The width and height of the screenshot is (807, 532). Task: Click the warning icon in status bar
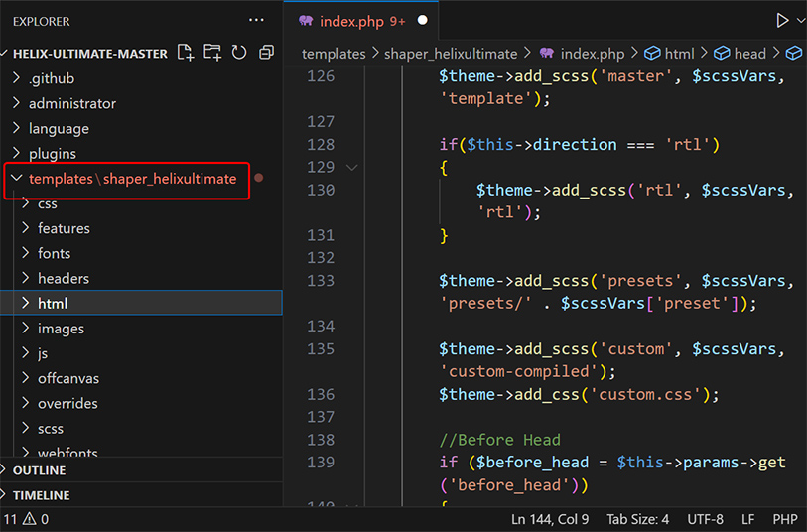tap(30, 519)
